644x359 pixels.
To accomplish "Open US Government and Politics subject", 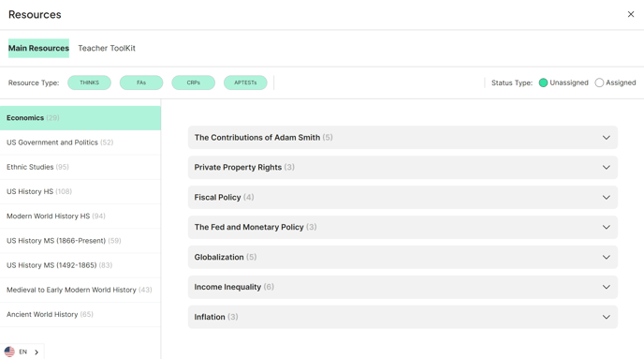I will [x=80, y=142].
